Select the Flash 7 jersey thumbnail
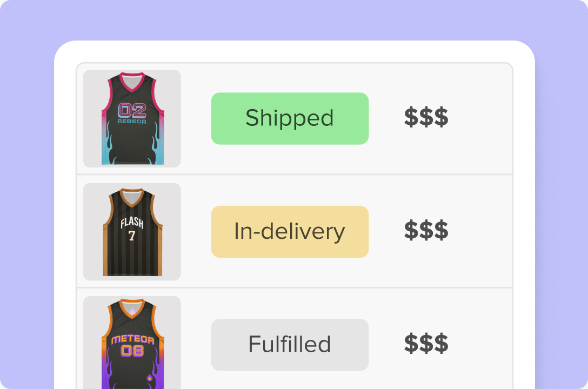The image size is (588, 389). (x=132, y=232)
